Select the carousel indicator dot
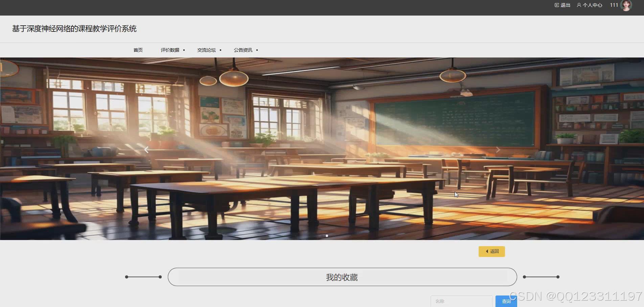The height and width of the screenshot is (307, 644). [x=327, y=236]
